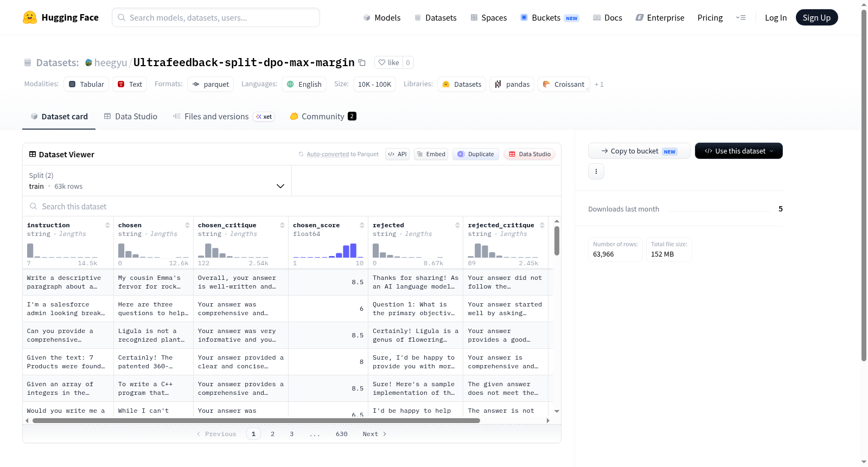Viewport: 868px width, 467px height.
Task: Open Docs in the top navigation
Action: pos(607,17)
